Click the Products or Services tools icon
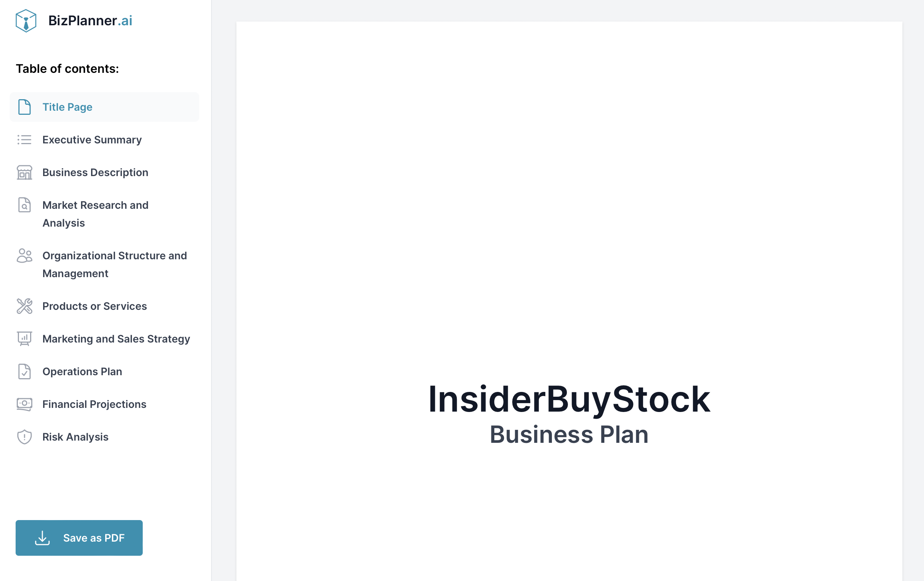924x581 pixels. pos(25,306)
